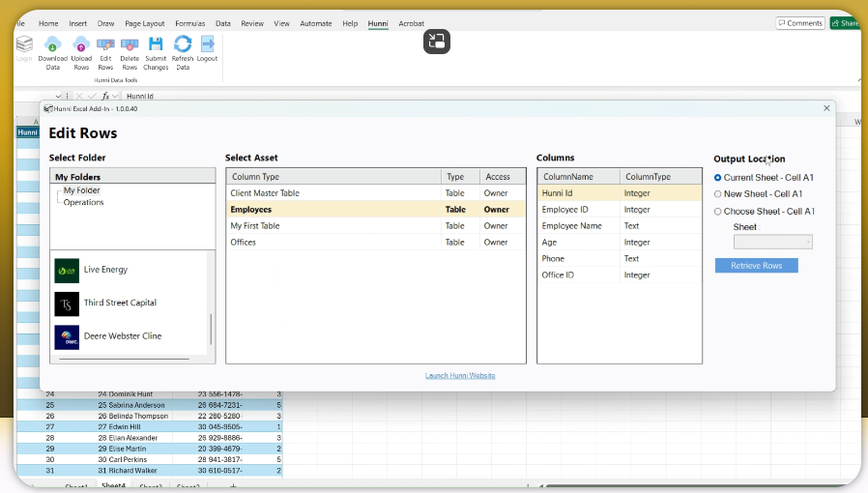Select the Client Master Table asset row
Viewport: 868px width, 493px height.
(376, 193)
